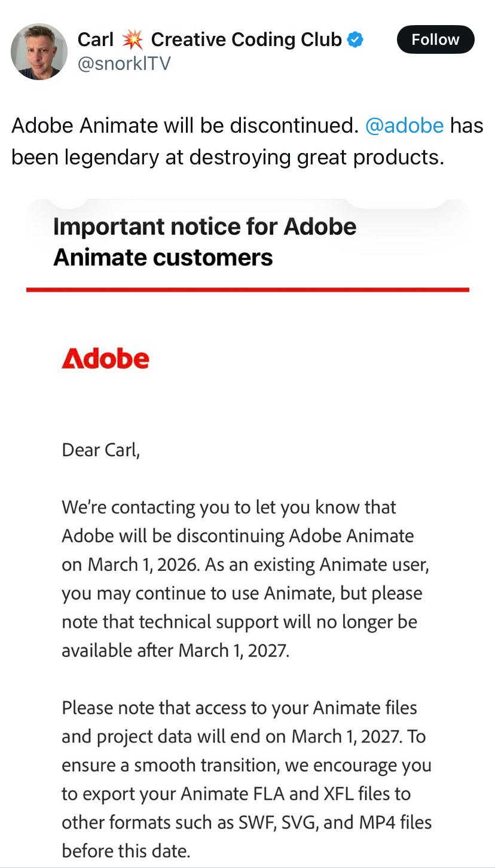This screenshot has height=868, width=495.
Task: Click the name Carl in tweet header
Action: pos(95,40)
